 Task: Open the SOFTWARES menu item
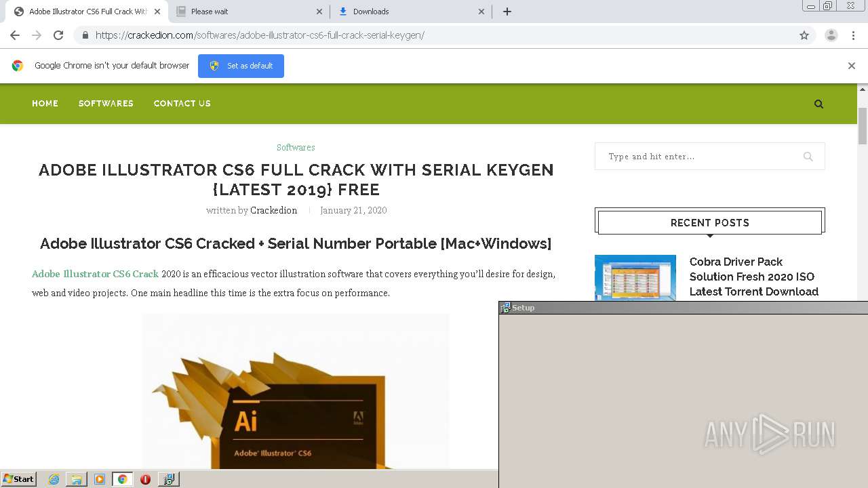pyautogui.click(x=106, y=104)
